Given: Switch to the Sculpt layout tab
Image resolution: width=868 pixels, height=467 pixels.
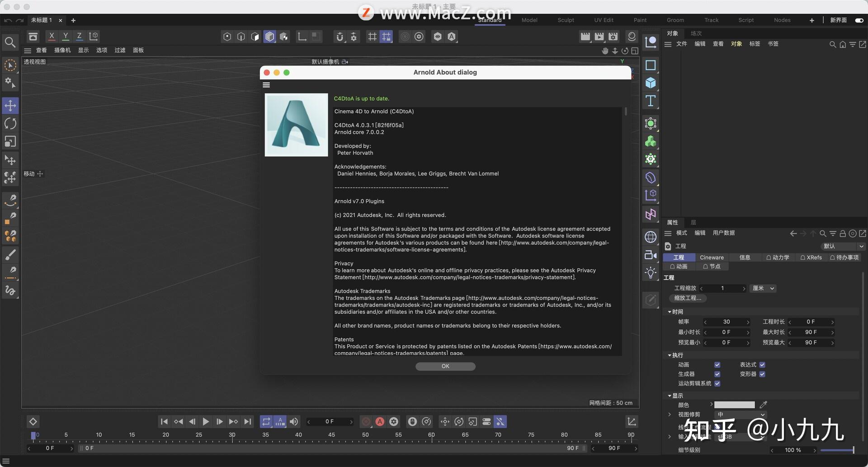Looking at the screenshot, I should (566, 20).
